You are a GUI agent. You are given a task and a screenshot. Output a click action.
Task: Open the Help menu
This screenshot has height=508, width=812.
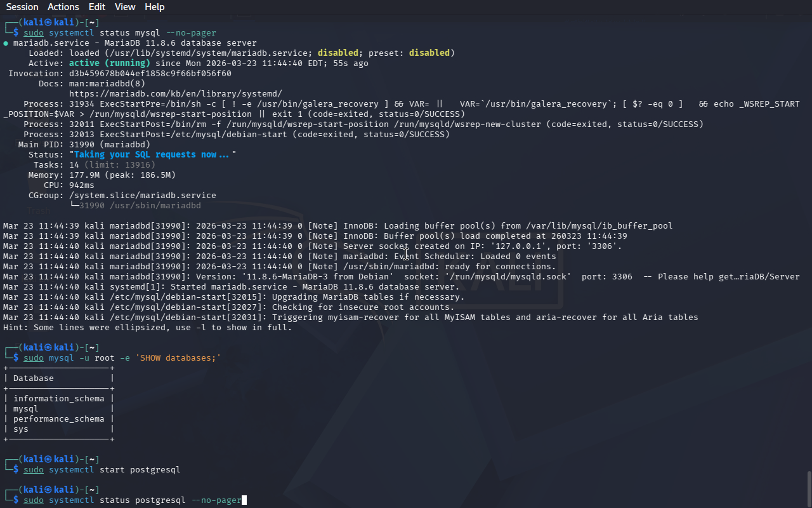pyautogui.click(x=154, y=7)
